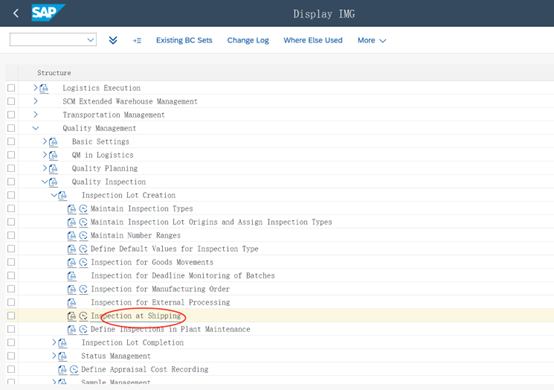Select Inspection for Manufacturing Order entry
The height and width of the screenshot is (390, 554).
[160, 289]
